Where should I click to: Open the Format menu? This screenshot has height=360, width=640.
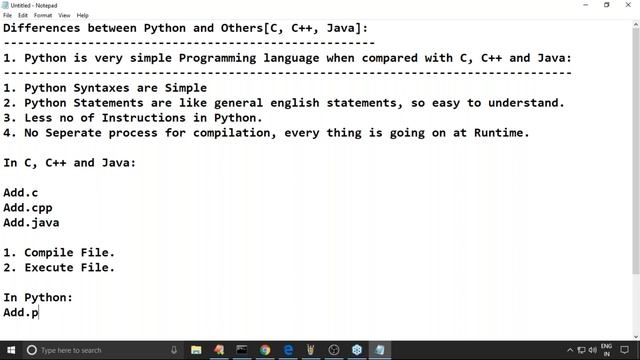click(43, 16)
